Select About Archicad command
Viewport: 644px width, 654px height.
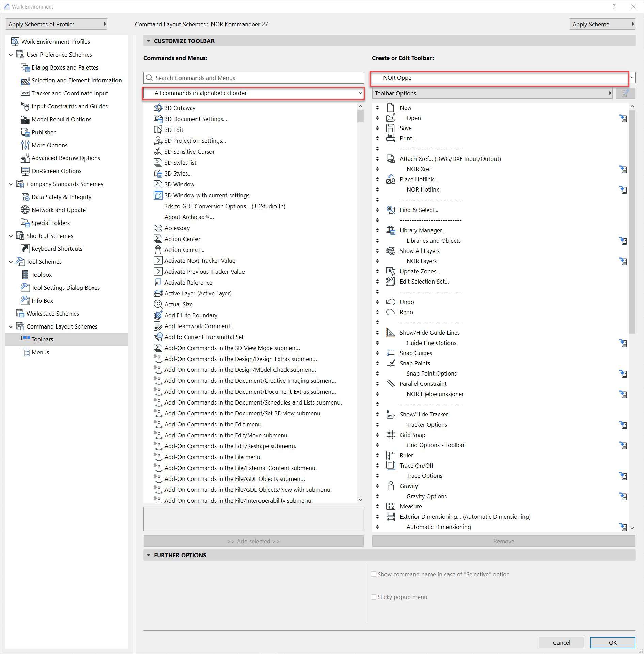tap(189, 217)
